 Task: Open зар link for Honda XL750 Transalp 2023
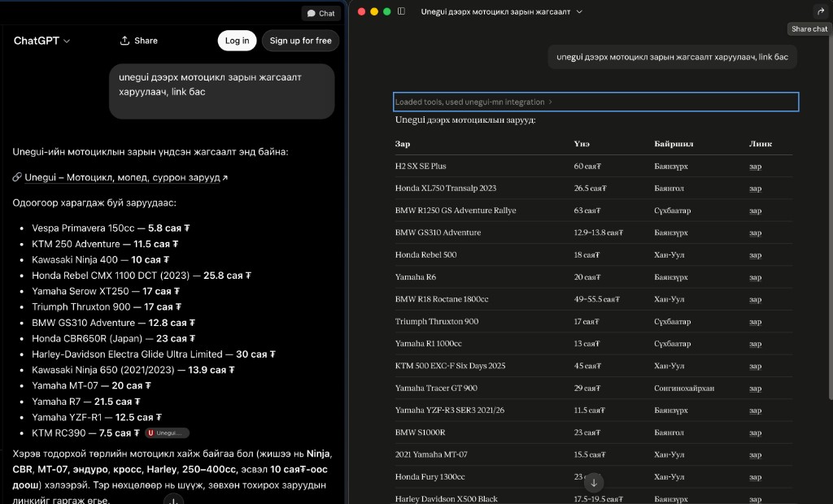point(755,189)
